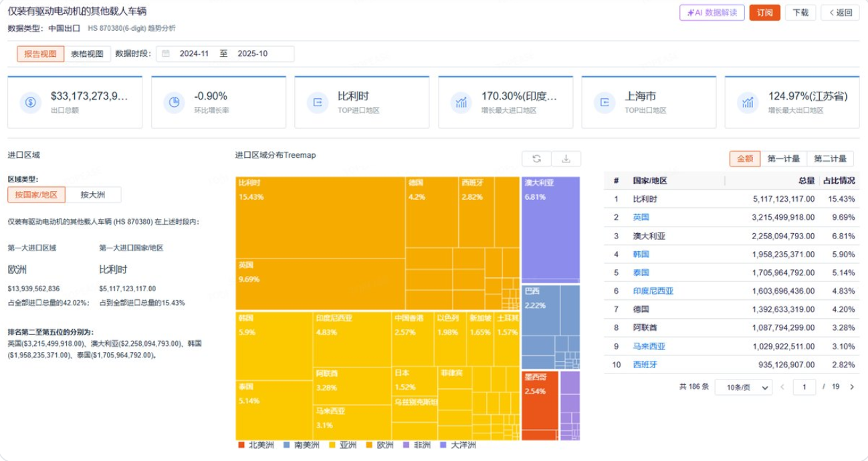Click the TOP import region icon

coord(318,102)
